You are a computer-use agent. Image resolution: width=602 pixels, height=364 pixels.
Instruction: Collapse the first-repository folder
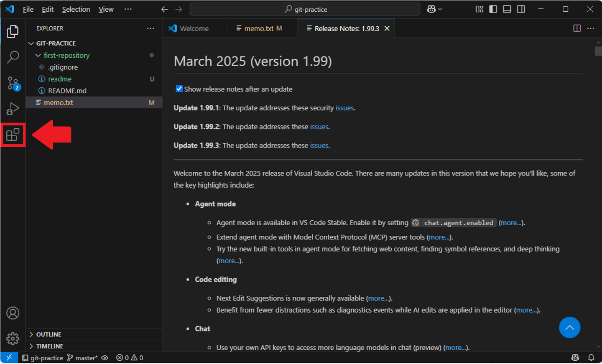(66, 55)
